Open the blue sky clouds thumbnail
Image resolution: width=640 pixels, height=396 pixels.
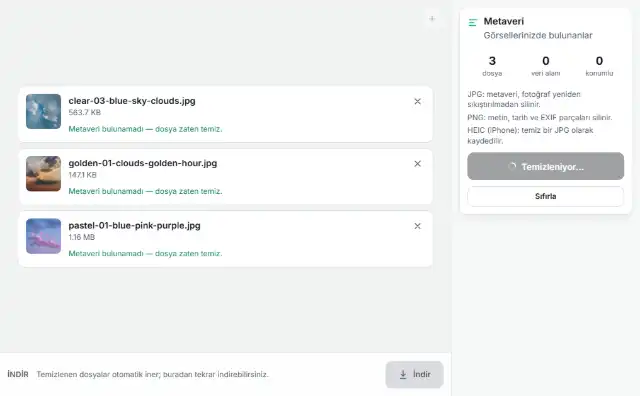point(43,111)
